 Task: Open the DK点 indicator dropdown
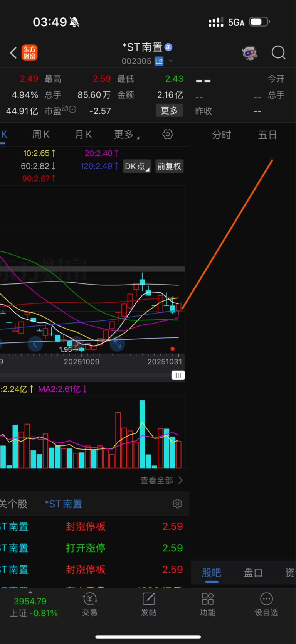pos(137,166)
